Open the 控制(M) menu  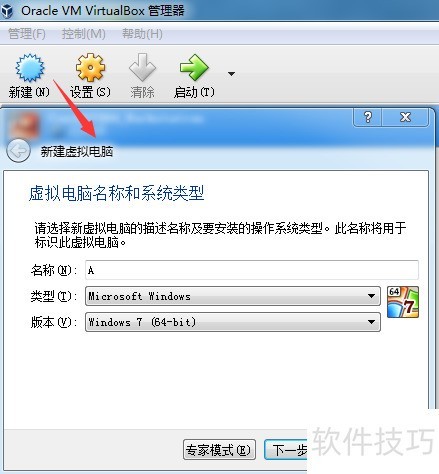click(x=84, y=34)
